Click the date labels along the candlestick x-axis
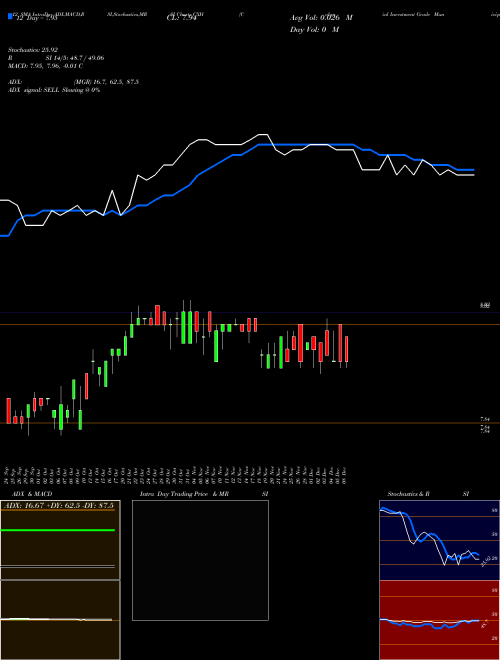500x660 pixels. pos(176,475)
